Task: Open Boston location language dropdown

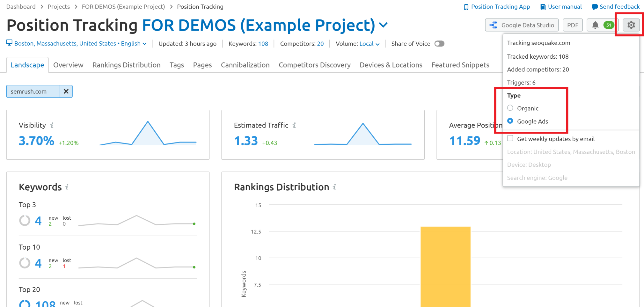Action: (x=80, y=43)
